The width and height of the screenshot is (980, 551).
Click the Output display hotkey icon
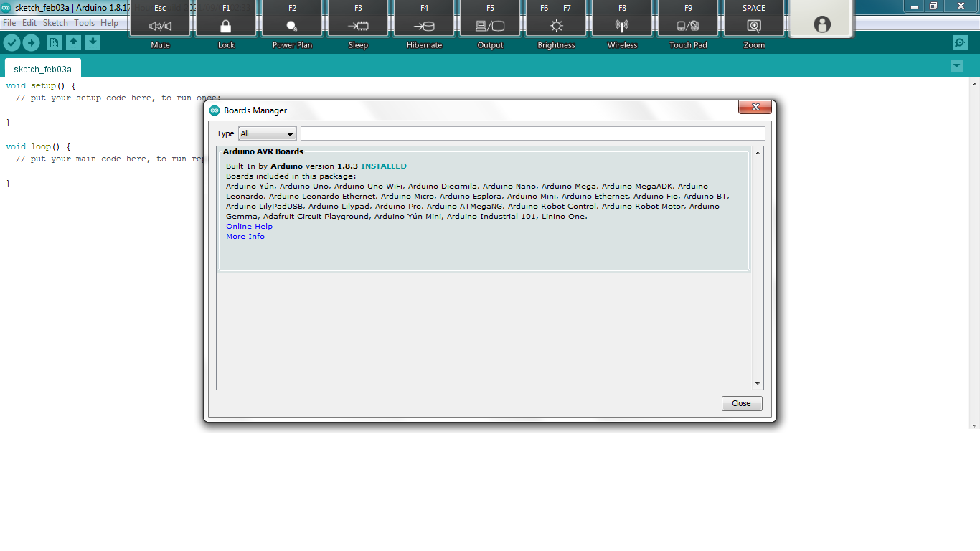coord(490,26)
